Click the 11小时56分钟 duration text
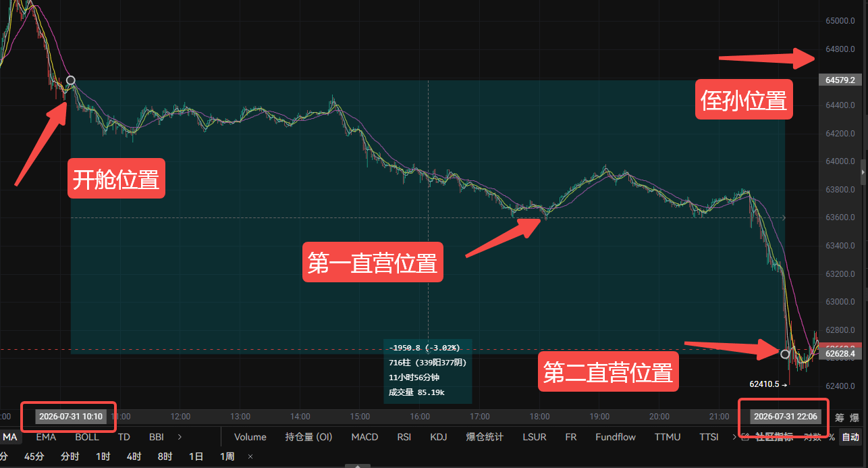 (x=414, y=378)
